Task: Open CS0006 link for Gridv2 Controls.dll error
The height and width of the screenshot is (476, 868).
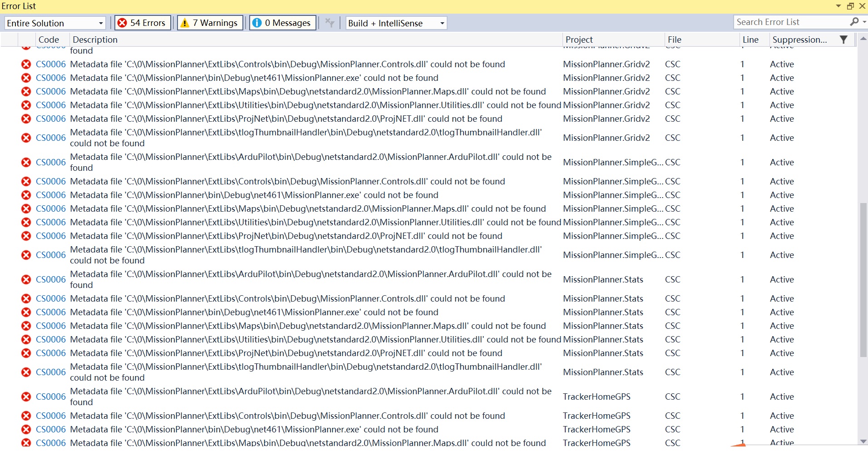Action: coord(50,64)
